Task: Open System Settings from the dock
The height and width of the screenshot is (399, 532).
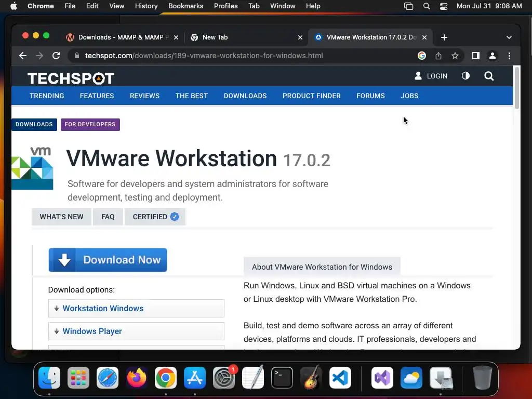Action: [224, 377]
